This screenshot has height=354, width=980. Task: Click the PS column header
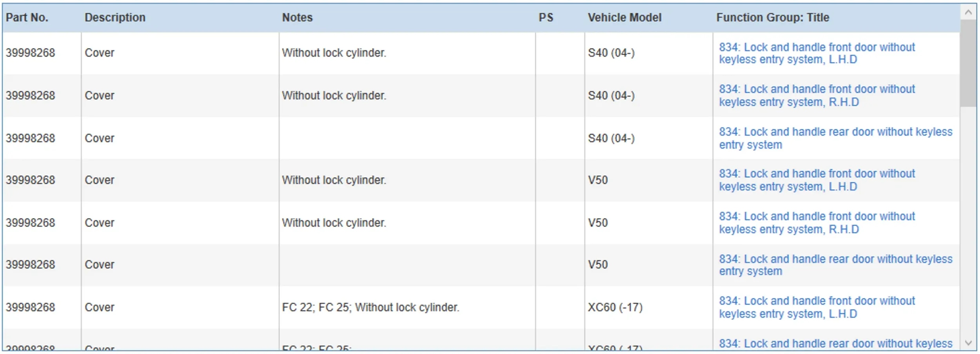(x=546, y=18)
